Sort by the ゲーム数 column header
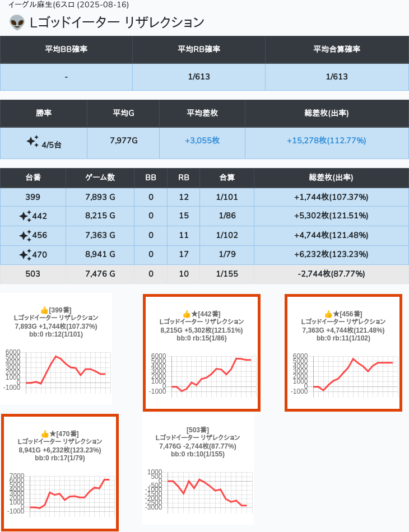The width and height of the screenshot is (409, 532). [x=100, y=178]
